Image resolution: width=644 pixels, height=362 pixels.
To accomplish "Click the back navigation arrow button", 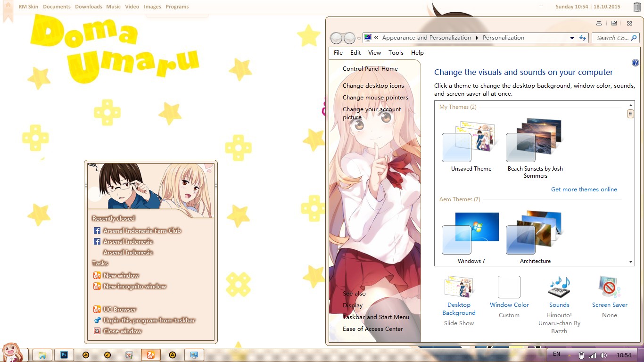I will coord(336,38).
